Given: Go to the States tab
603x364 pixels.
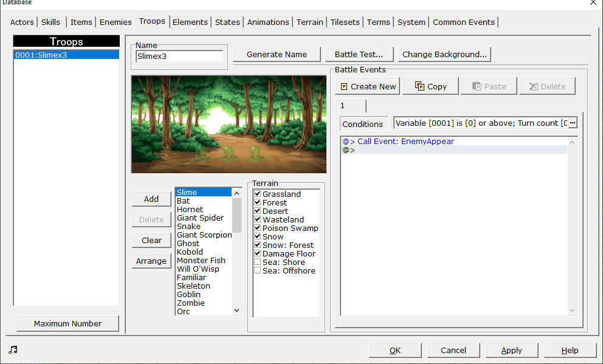Looking at the screenshot, I should (x=227, y=22).
